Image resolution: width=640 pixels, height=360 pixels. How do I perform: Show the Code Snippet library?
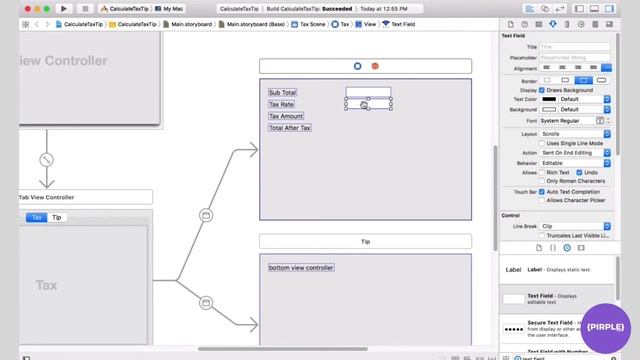[553, 248]
